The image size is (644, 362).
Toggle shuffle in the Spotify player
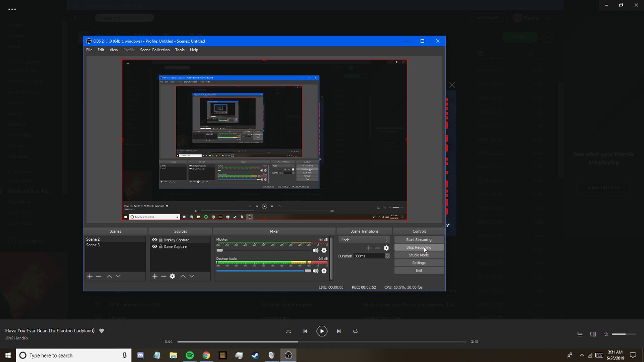point(288,331)
